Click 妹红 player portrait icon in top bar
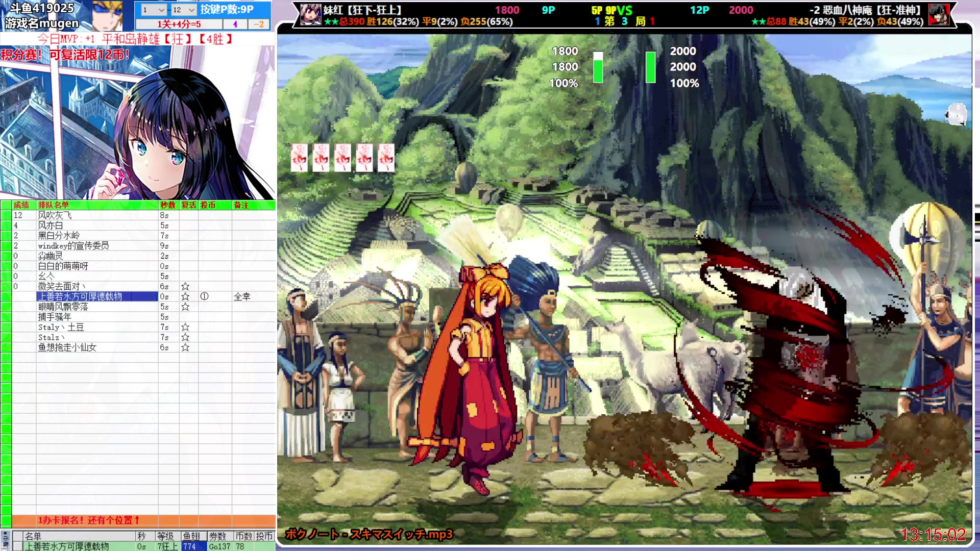 310,15
